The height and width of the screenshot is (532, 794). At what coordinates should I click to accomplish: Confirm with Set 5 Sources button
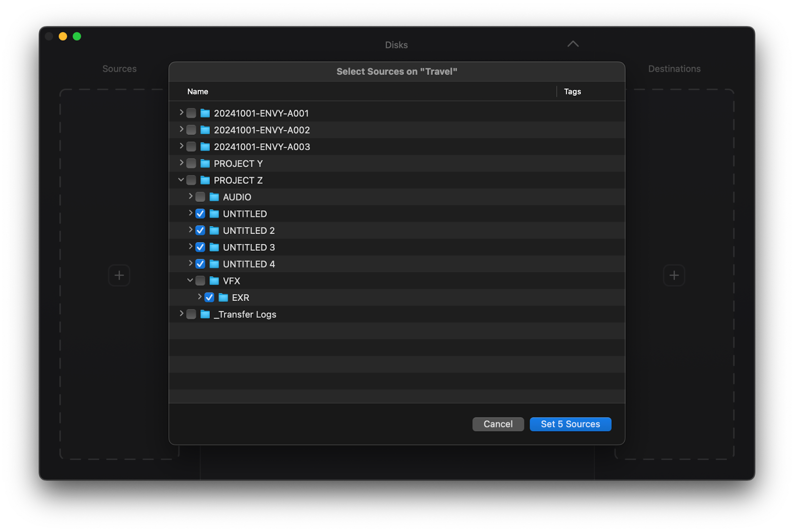click(570, 424)
